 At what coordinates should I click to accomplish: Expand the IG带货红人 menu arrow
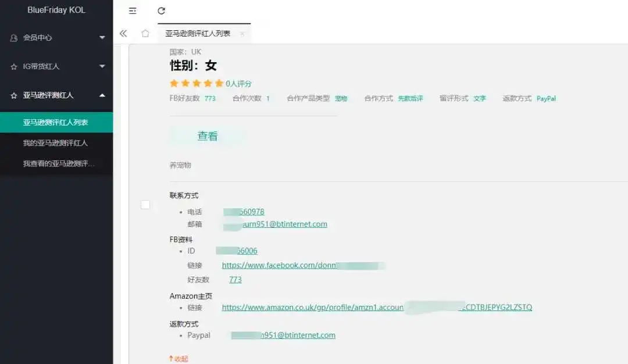pyautogui.click(x=102, y=66)
